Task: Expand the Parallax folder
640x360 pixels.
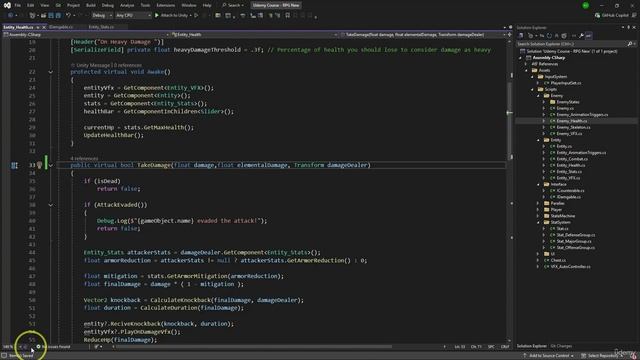Action: click(538, 203)
